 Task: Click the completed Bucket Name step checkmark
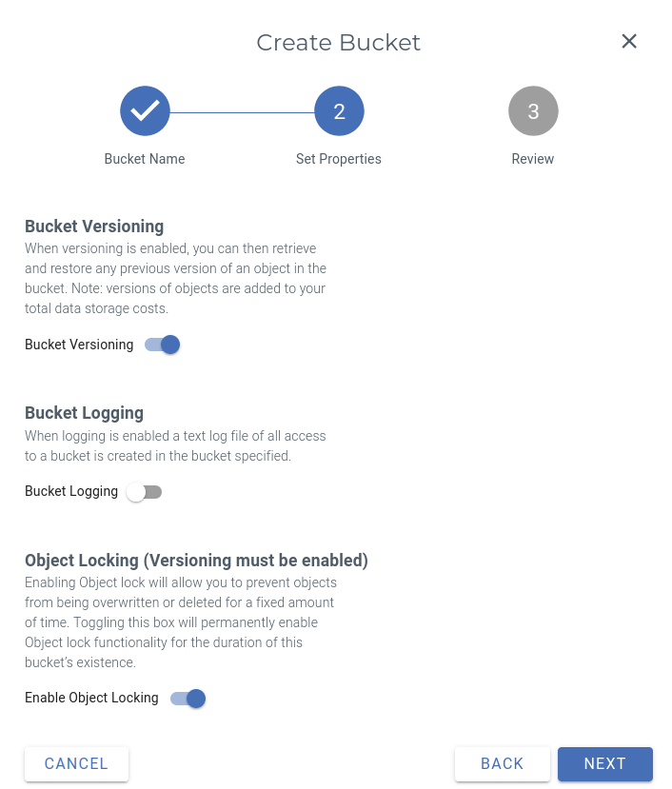(x=145, y=110)
